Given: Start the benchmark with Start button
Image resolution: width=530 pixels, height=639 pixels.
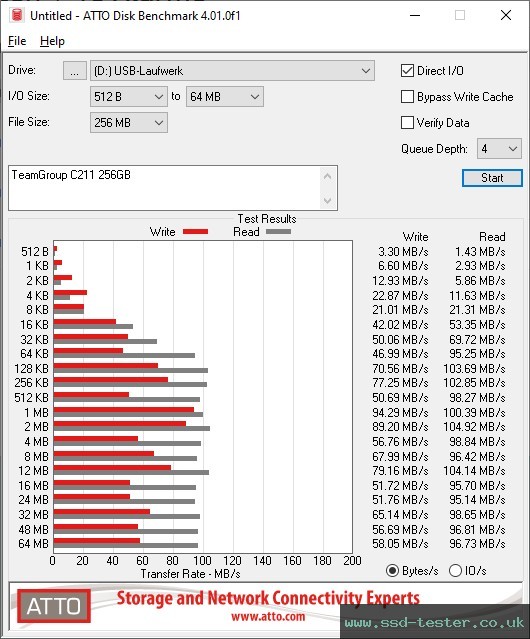Looking at the screenshot, I should [492, 178].
